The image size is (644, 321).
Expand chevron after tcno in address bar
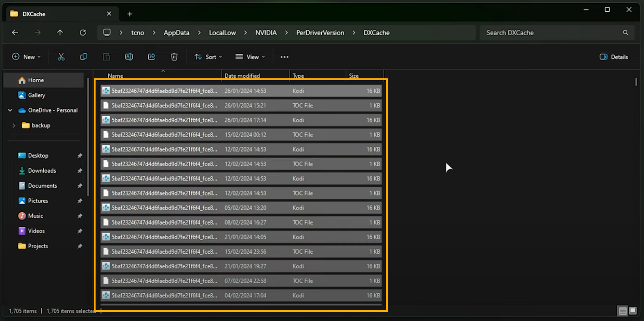(154, 33)
